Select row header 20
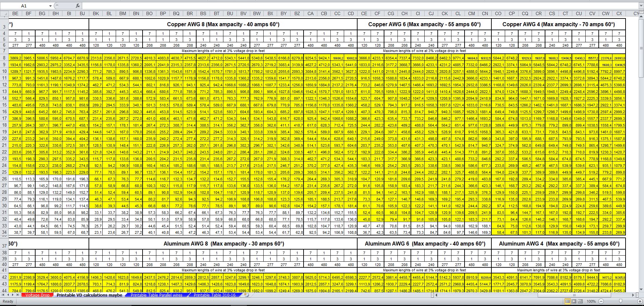This screenshot has width=644, height=306. (x=4, y=138)
